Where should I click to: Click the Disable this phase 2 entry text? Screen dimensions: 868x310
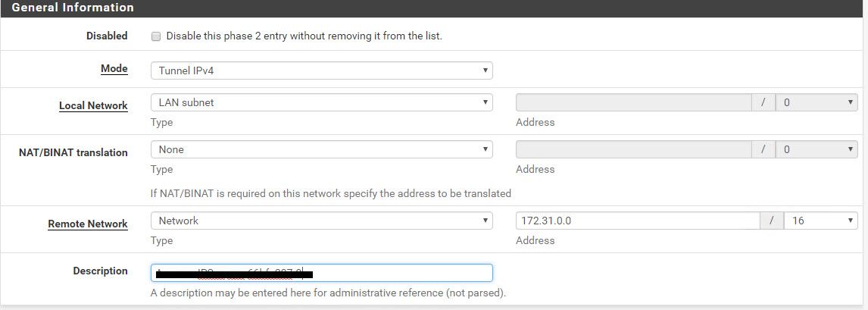coord(304,36)
